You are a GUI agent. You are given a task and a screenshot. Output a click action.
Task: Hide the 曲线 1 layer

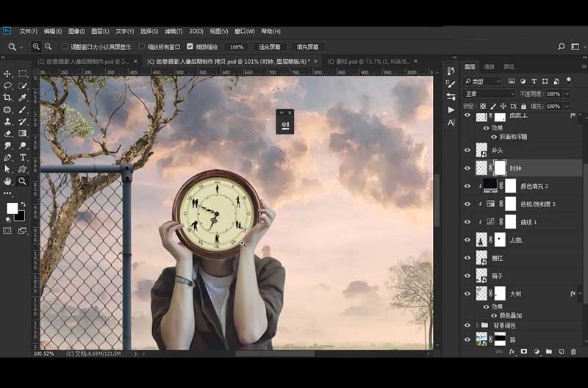click(x=467, y=222)
